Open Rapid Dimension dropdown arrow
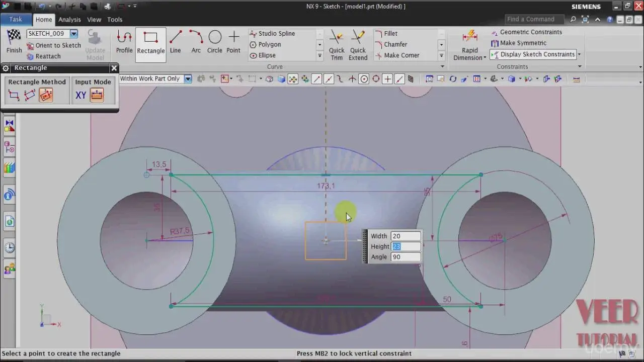The image size is (644, 362). click(x=485, y=58)
